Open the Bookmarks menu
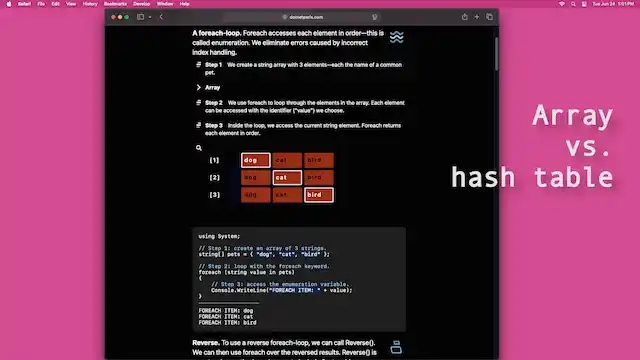The image size is (640, 360). pos(115,4)
